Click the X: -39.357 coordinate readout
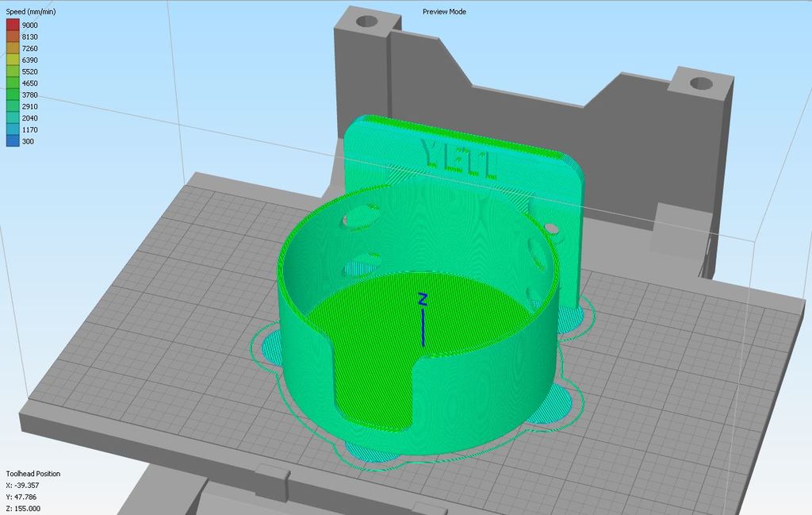812x515 pixels. pos(21,485)
